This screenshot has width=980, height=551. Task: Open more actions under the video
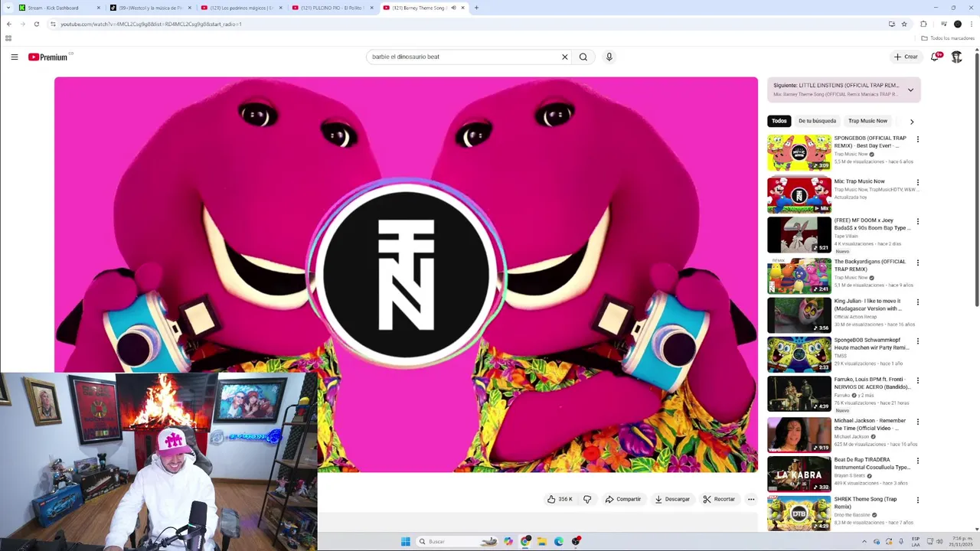[751, 499]
